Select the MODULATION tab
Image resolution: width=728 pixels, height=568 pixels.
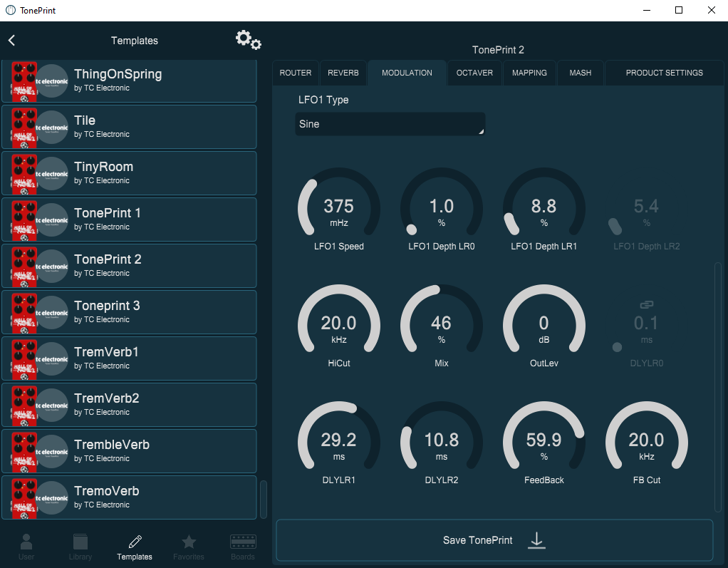tap(407, 73)
